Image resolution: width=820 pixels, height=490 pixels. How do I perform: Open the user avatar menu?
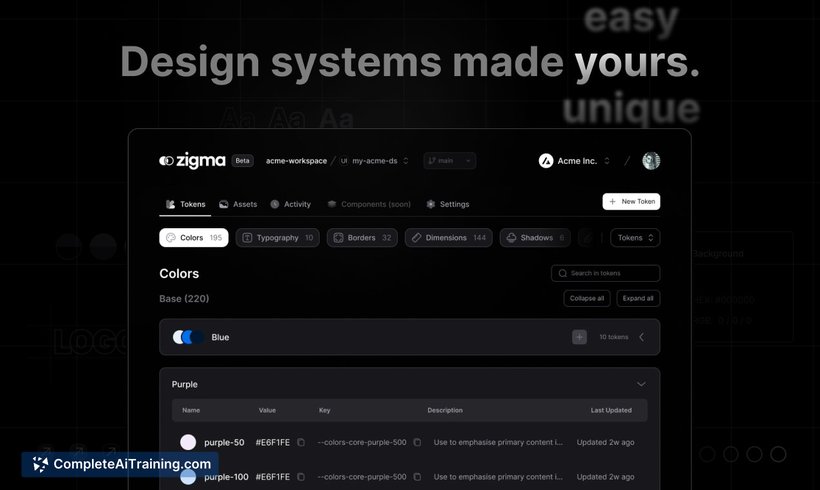pyautogui.click(x=651, y=161)
